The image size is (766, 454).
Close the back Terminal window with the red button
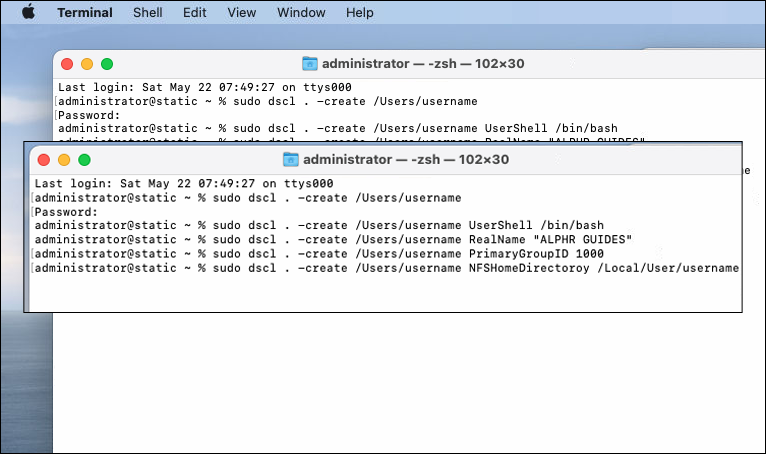tap(67, 64)
